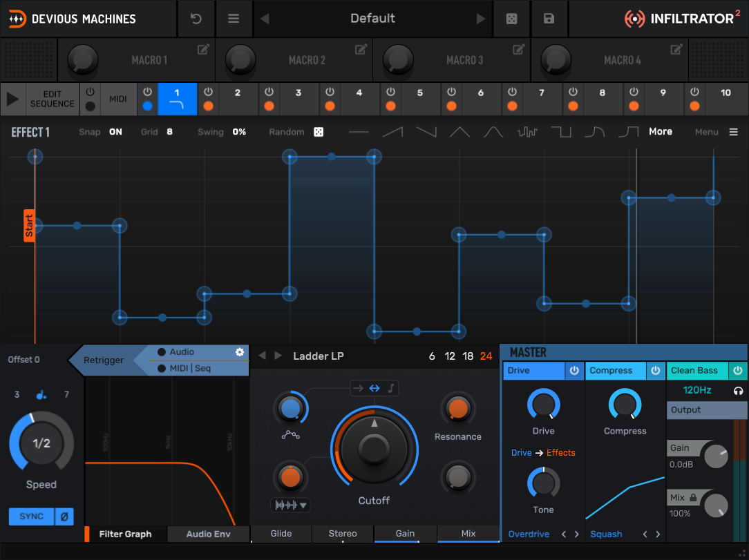Screen dimensions: 749x560
Task: Click the undo arrow icon
Action: pos(196,19)
